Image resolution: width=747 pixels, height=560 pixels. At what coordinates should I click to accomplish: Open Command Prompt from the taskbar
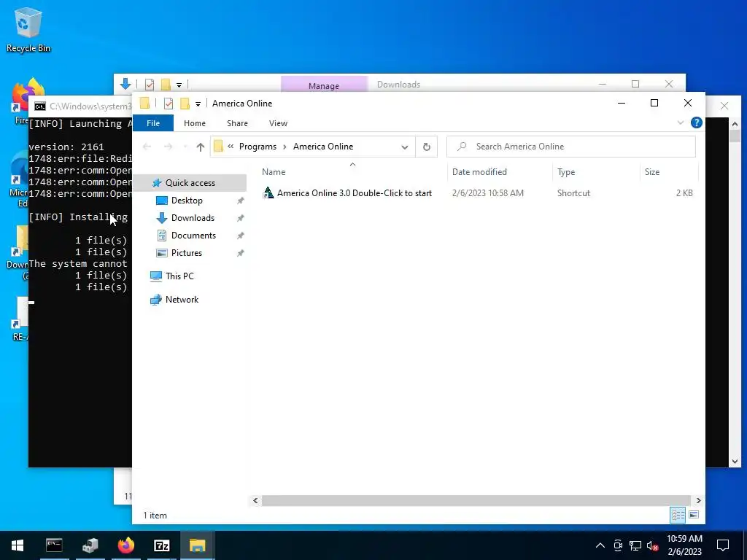point(54,545)
